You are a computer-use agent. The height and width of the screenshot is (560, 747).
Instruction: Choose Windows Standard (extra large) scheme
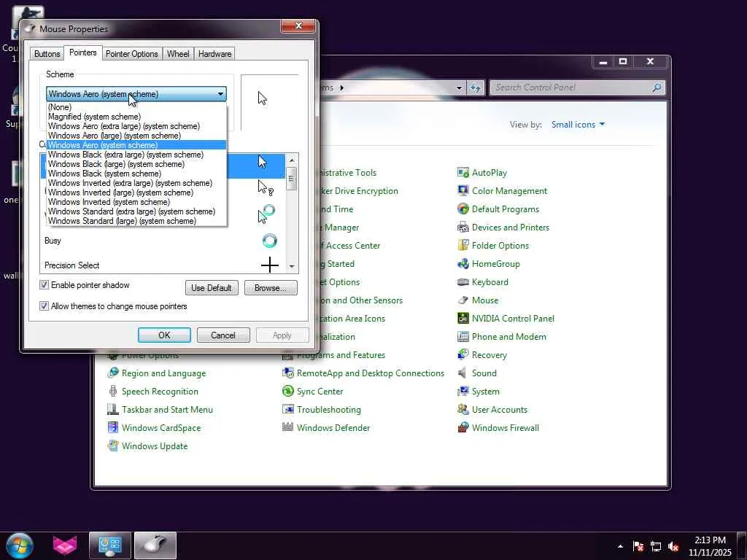coord(136,211)
